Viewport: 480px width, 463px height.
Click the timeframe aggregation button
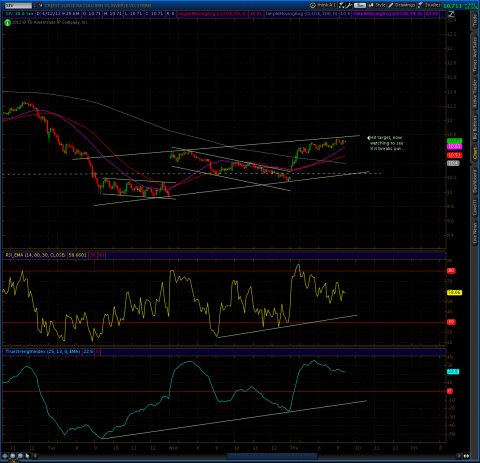pyautogui.click(x=360, y=5)
